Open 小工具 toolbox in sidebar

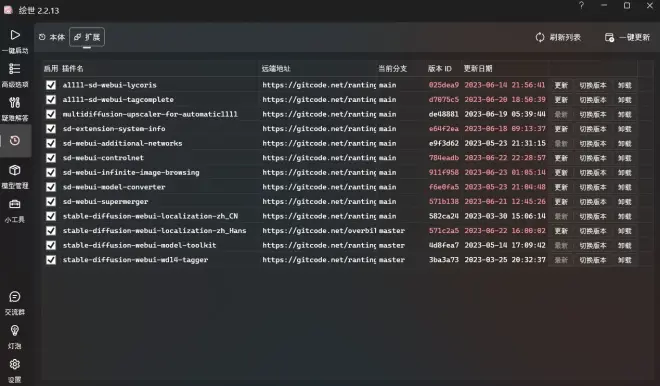coord(15,210)
